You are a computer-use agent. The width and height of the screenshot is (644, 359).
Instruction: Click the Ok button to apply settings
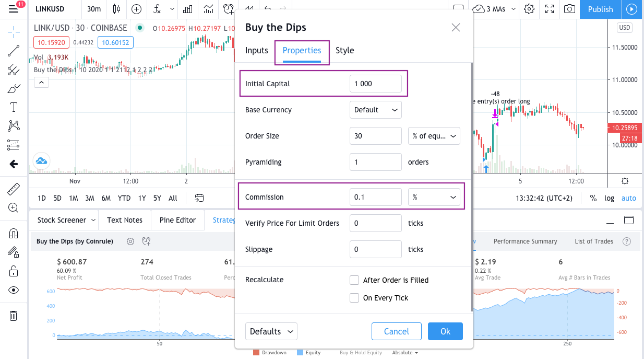click(x=445, y=331)
